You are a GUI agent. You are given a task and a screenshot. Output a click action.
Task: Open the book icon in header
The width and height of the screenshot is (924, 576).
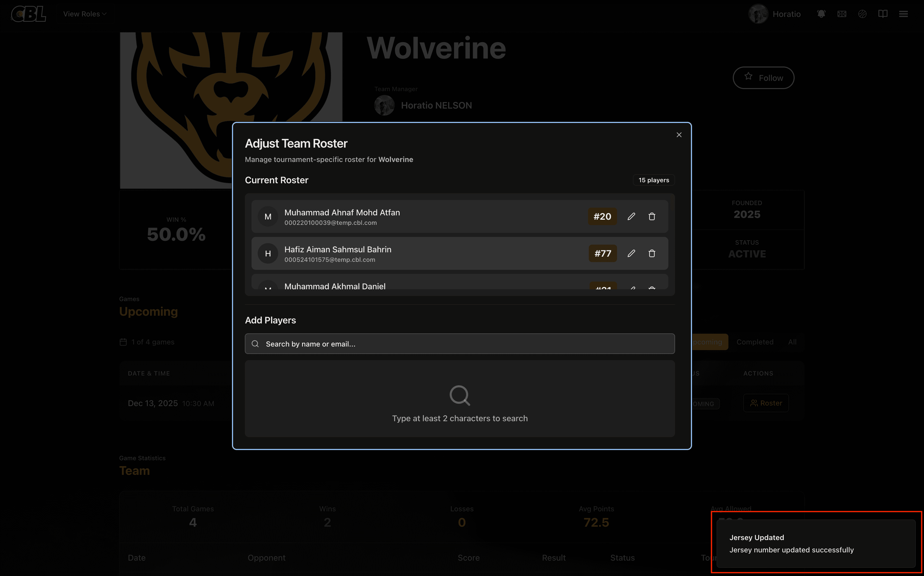pos(883,14)
